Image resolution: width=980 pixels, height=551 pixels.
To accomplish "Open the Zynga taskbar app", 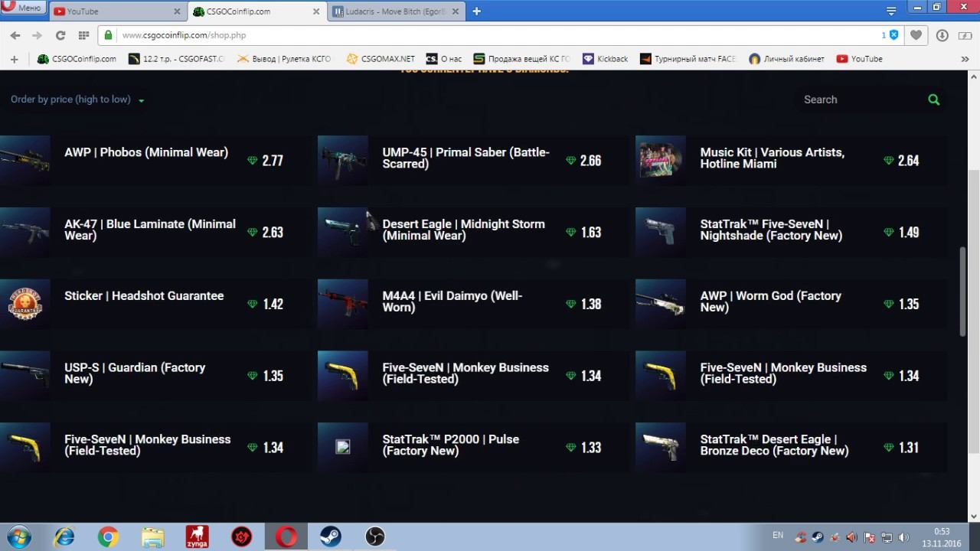I will 197,536.
